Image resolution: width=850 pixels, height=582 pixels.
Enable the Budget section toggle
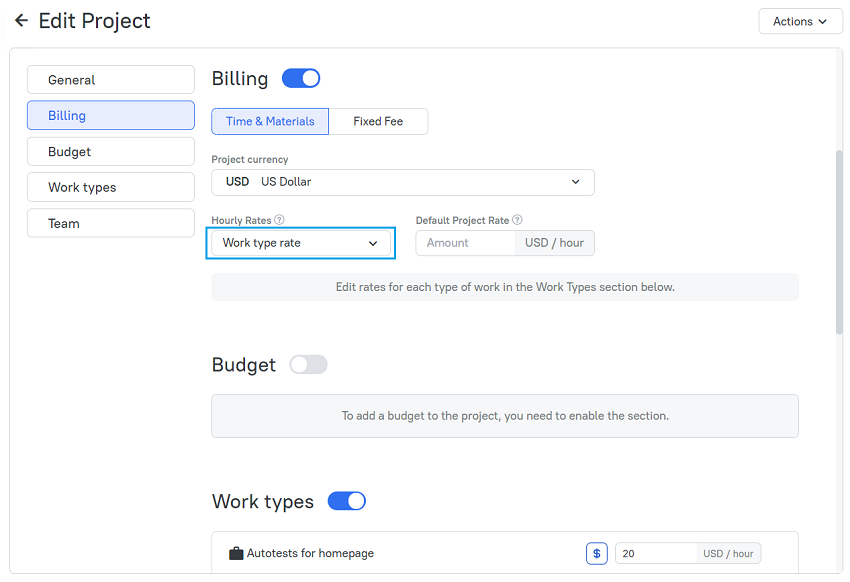[x=308, y=365]
